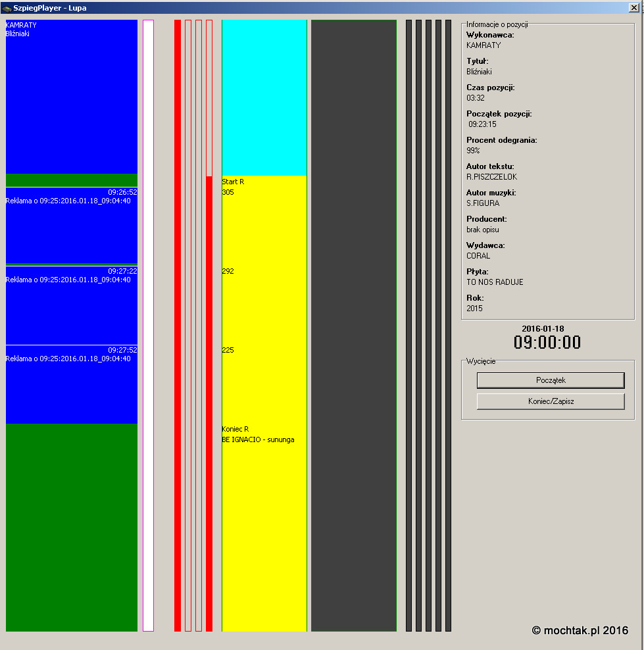Click the 99% playback percentage value
Viewport: 644px width, 650px height.
pos(473,151)
